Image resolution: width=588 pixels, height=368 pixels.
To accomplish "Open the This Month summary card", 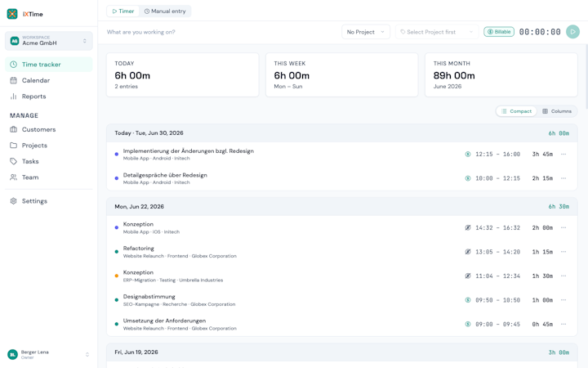I will (501, 74).
